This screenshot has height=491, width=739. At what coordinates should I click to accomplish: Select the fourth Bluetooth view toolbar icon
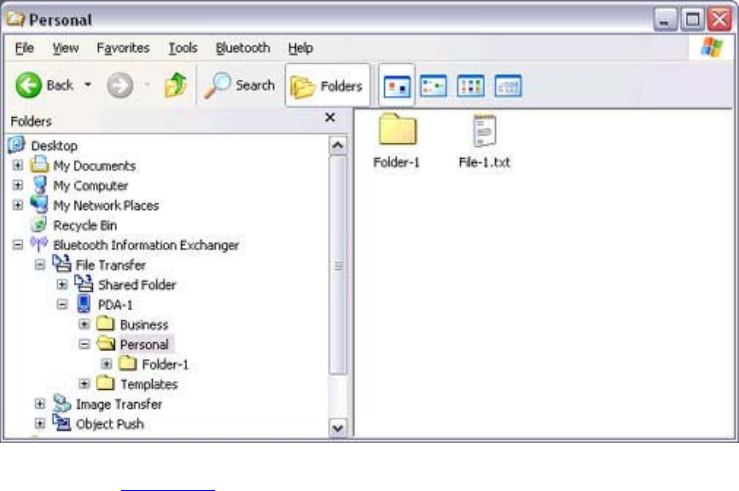pos(508,86)
